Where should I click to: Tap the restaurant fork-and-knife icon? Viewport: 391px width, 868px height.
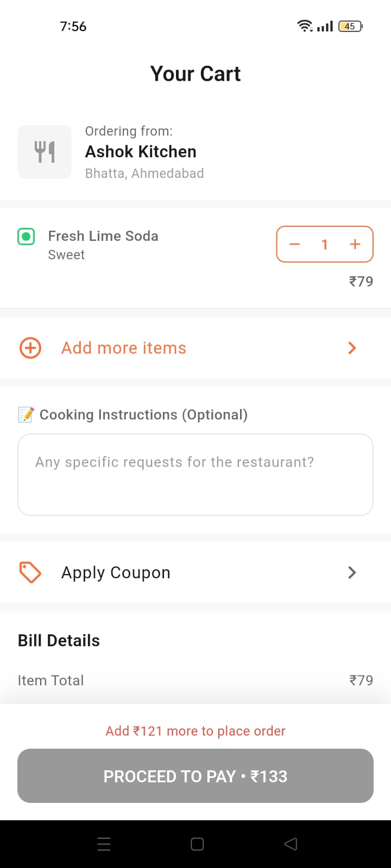click(45, 152)
